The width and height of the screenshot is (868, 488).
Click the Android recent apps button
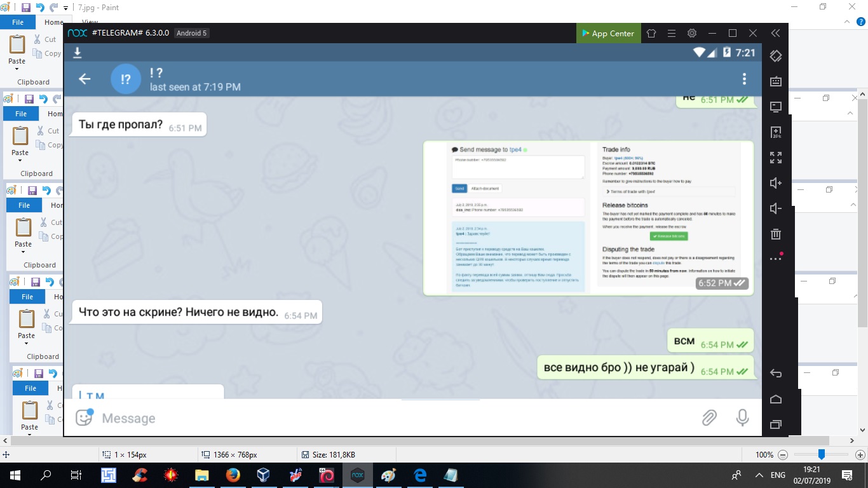pyautogui.click(x=775, y=424)
